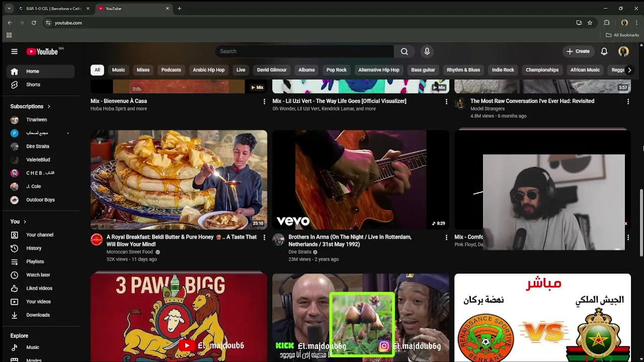This screenshot has width=644, height=362.
Task: Click in the YouTube search field
Action: [x=304, y=51]
